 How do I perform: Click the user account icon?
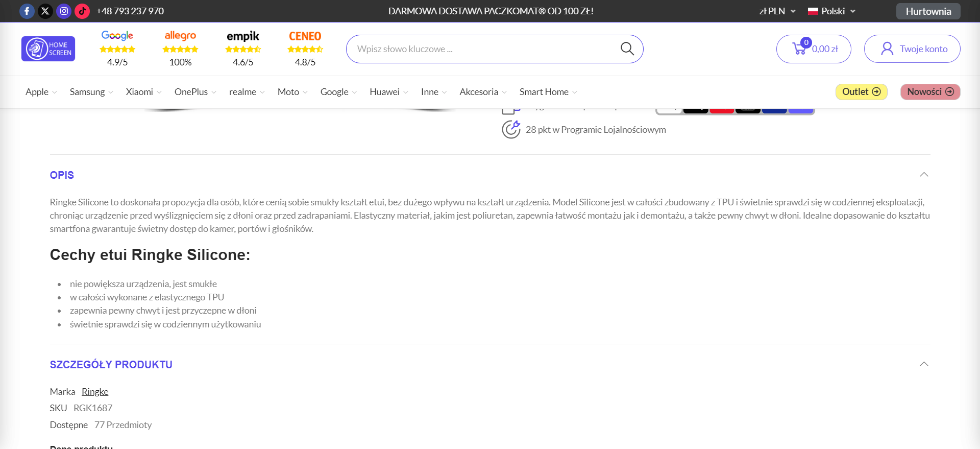[887, 49]
